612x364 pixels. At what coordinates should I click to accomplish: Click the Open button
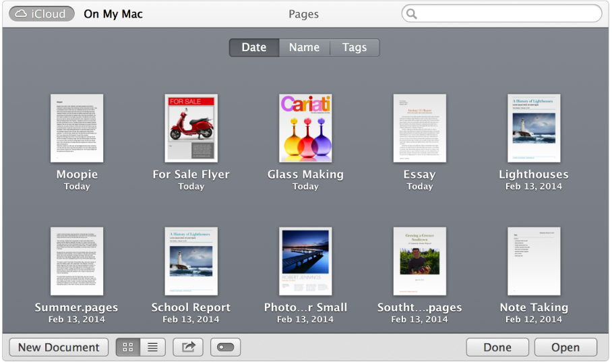tap(565, 347)
